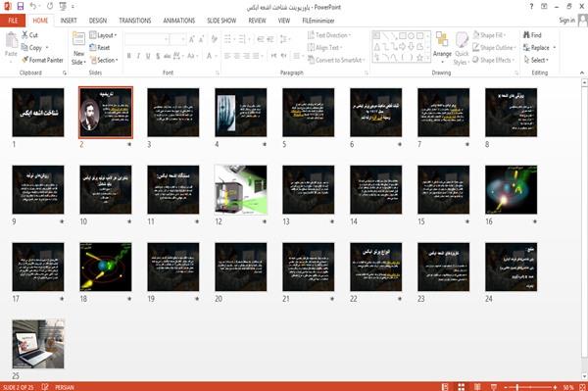588x391 pixels.
Task: Switch to Normal view in status bar
Action: [445, 387]
